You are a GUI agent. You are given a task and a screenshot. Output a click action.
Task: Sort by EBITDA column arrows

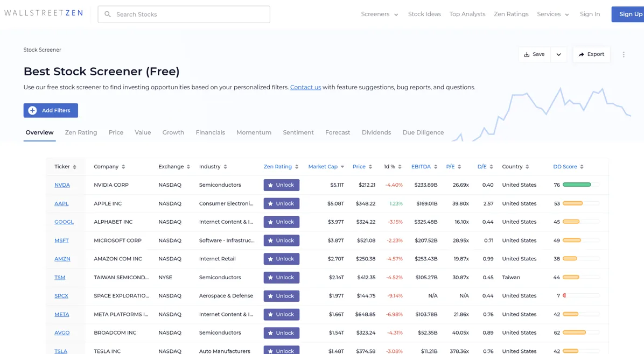click(x=436, y=167)
